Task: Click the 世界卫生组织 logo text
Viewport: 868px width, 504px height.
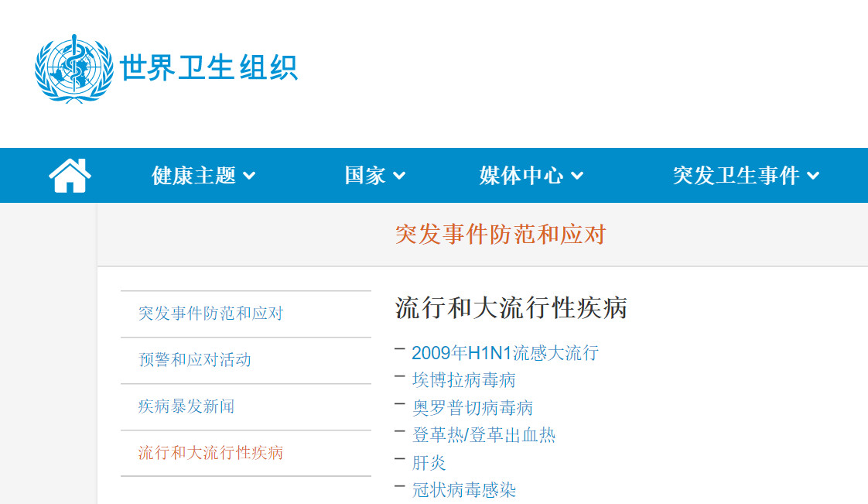Action: pyautogui.click(x=209, y=67)
